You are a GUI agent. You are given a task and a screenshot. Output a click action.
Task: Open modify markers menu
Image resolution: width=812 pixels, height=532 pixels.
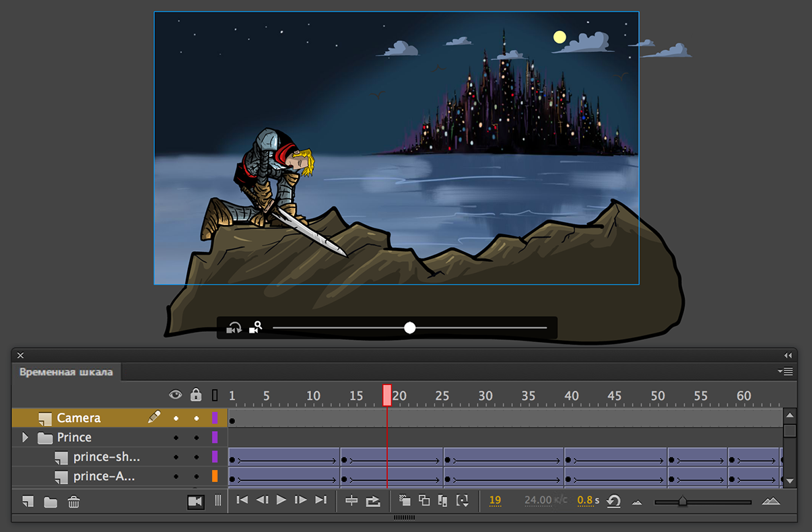[463, 500]
